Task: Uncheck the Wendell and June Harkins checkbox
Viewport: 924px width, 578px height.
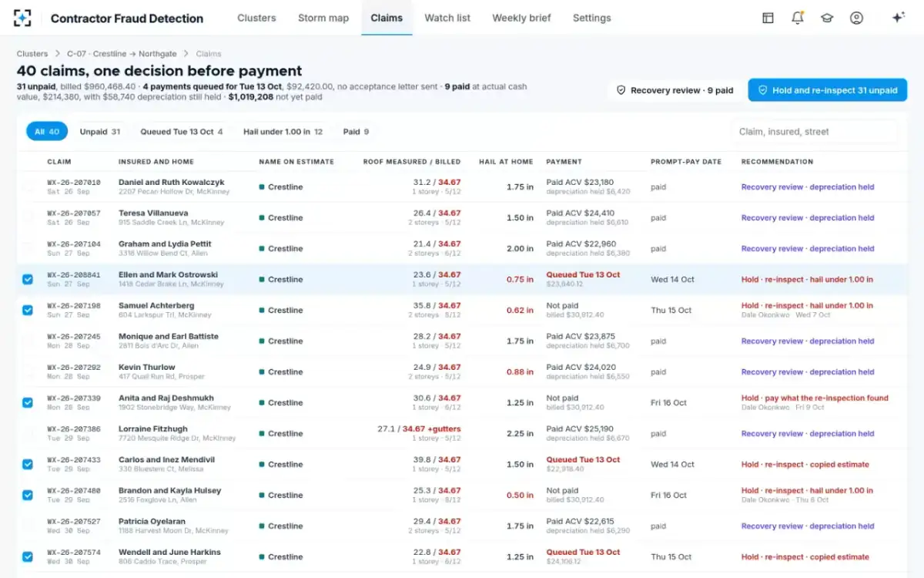Action: (28, 556)
